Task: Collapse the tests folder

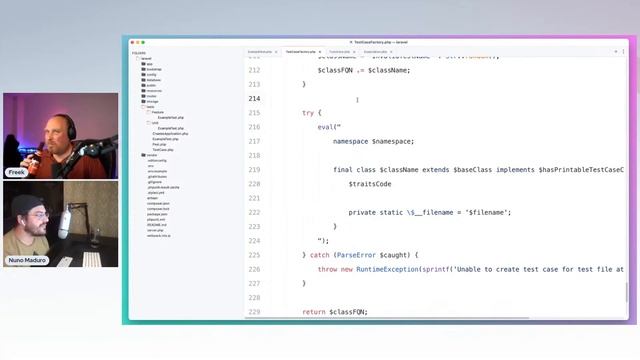Action: (x=148, y=107)
